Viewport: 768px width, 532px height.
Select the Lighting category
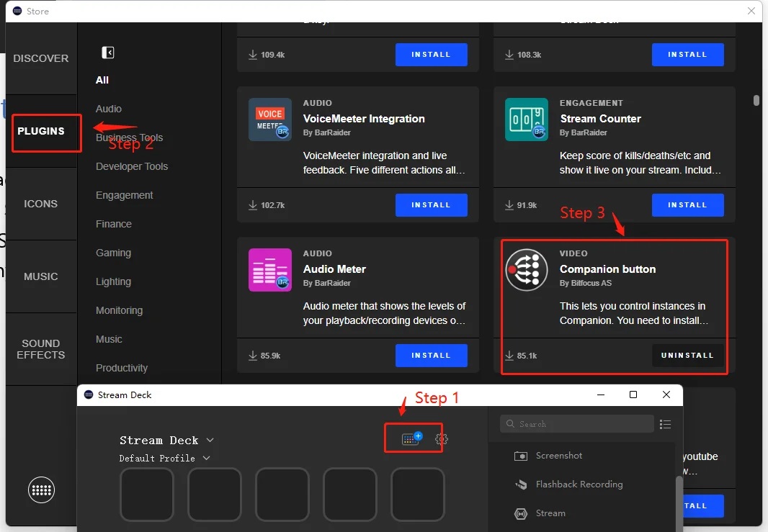pyautogui.click(x=113, y=282)
